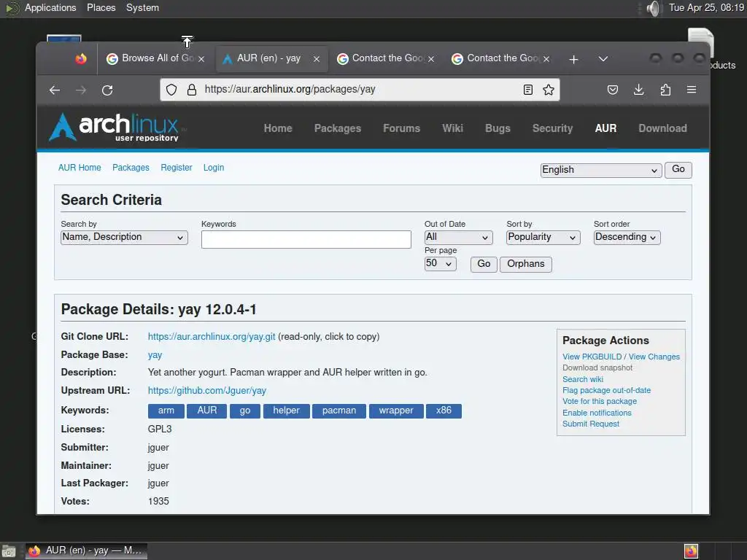This screenshot has width=747, height=560.
Task: Click the address bar URL field
Action: click(x=360, y=90)
